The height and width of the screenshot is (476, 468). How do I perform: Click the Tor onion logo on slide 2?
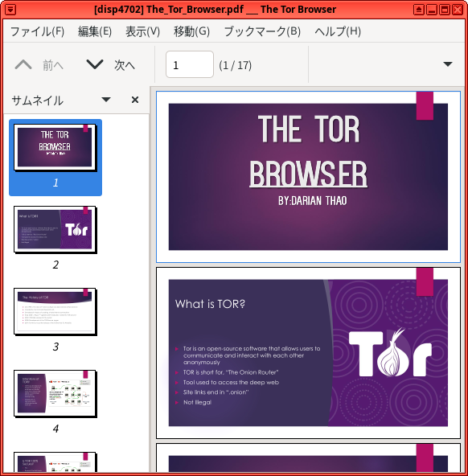point(390,352)
